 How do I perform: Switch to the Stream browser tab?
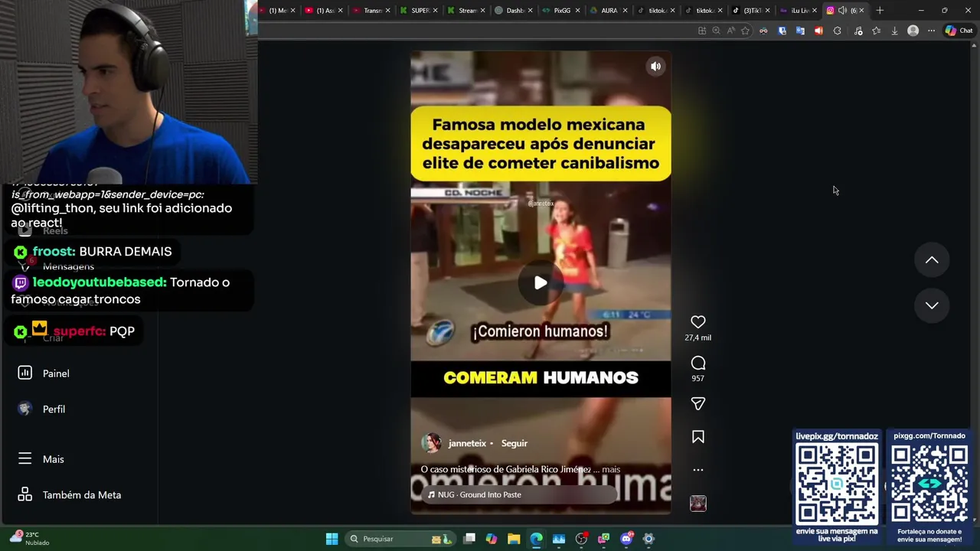(x=465, y=11)
